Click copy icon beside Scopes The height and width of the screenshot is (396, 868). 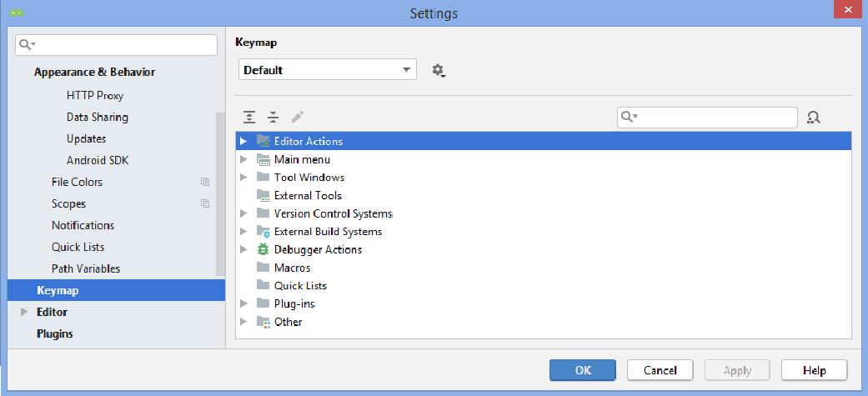pos(205,203)
